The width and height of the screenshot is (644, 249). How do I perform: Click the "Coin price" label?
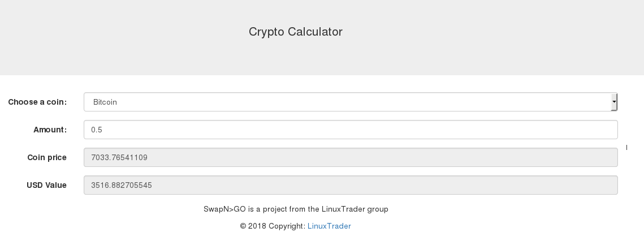pyautogui.click(x=47, y=158)
